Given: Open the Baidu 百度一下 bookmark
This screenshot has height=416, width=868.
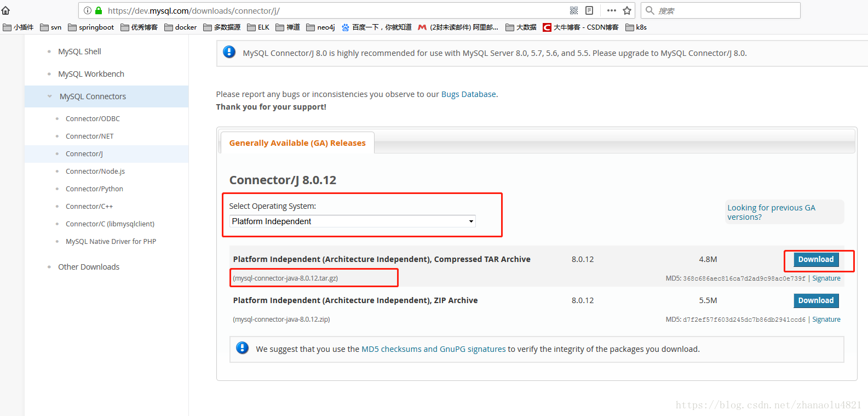Looking at the screenshot, I should [x=377, y=27].
